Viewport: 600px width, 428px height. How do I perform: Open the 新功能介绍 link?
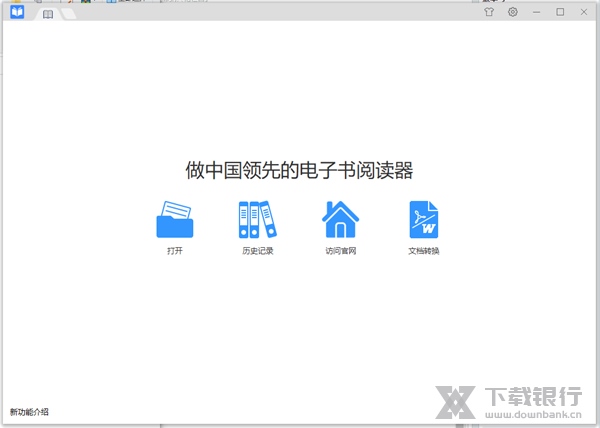coord(29,412)
